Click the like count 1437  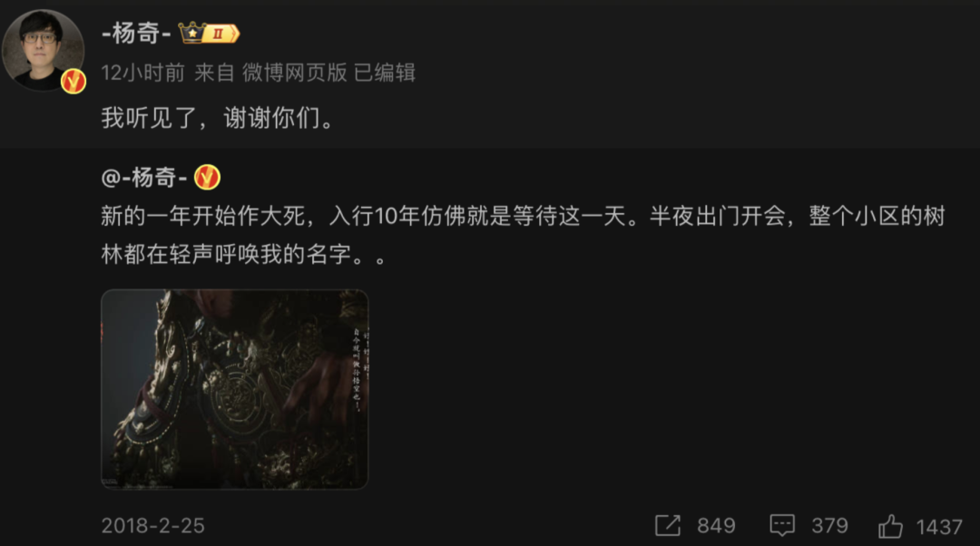(x=939, y=527)
